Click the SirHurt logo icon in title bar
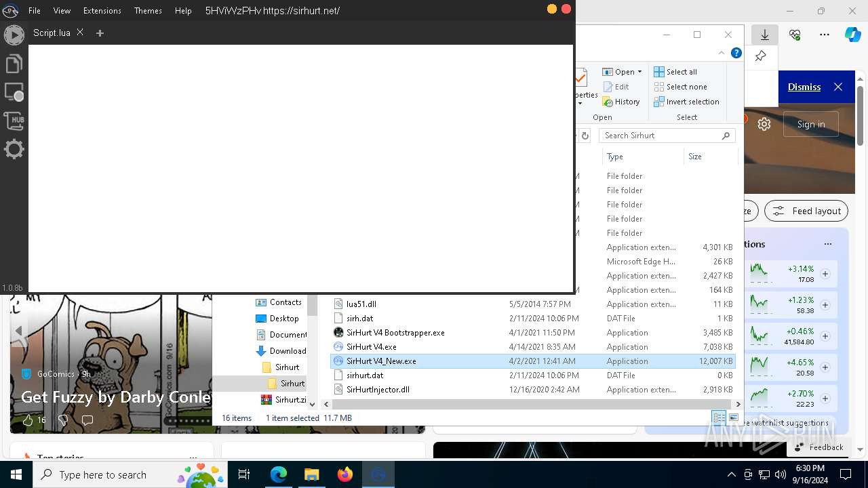Image resolution: width=868 pixels, height=488 pixels. 10,10
